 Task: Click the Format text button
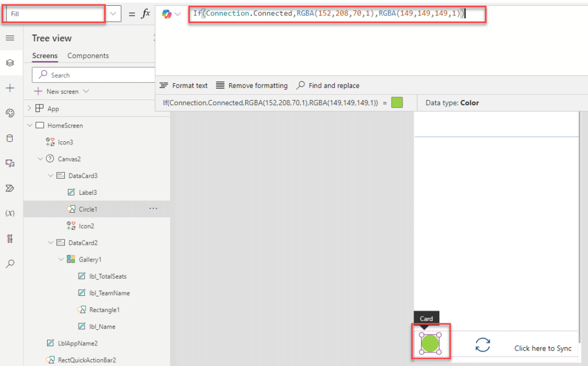click(184, 86)
